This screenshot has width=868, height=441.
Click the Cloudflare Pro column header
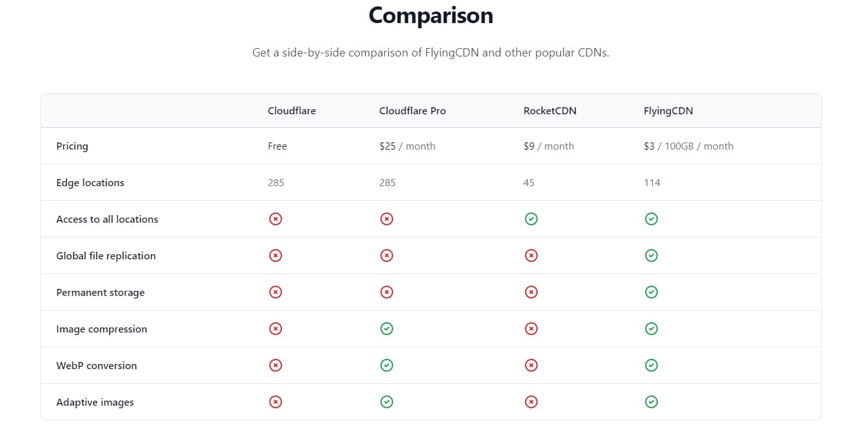point(412,110)
